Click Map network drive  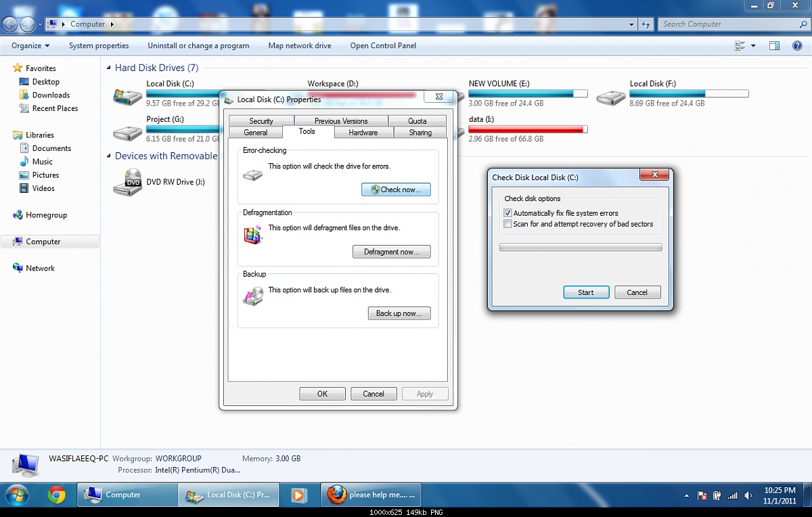300,46
